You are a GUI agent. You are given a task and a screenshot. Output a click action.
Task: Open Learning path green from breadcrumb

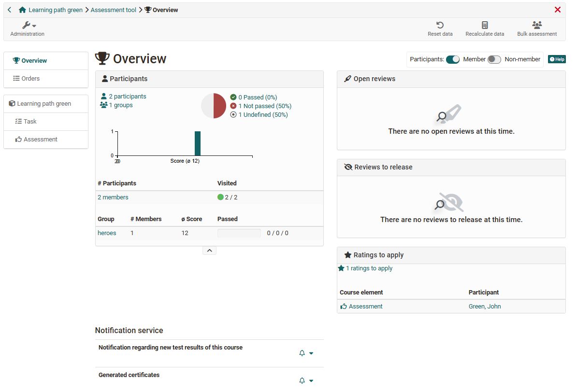tap(55, 9)
